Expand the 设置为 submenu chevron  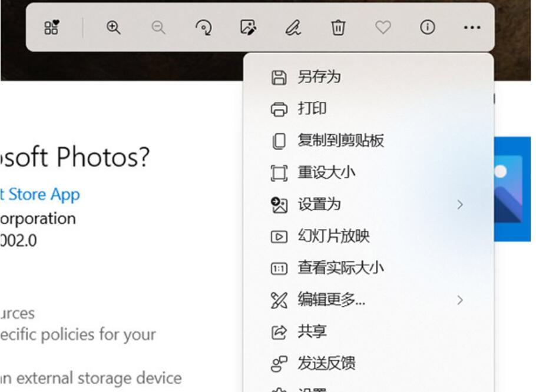click(x=460, y=205)
